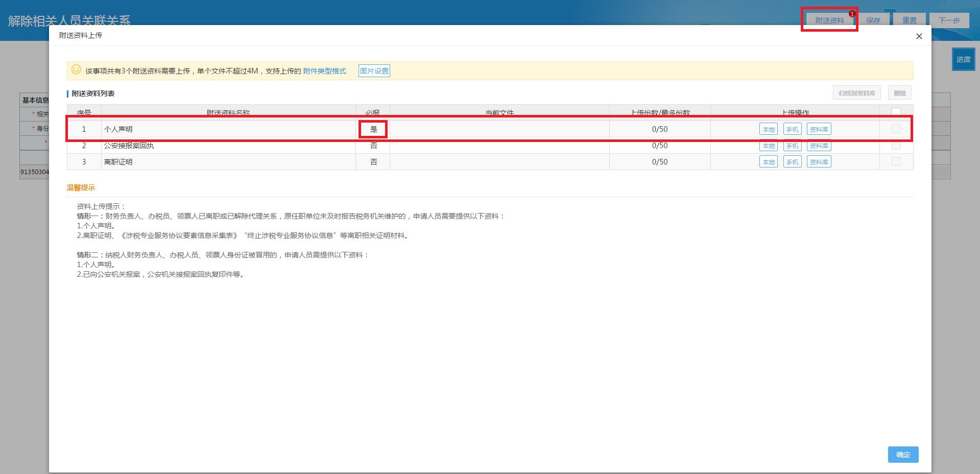Upload 个人声明 via 手机
This screenshot has height=474, width=980.
792,129
